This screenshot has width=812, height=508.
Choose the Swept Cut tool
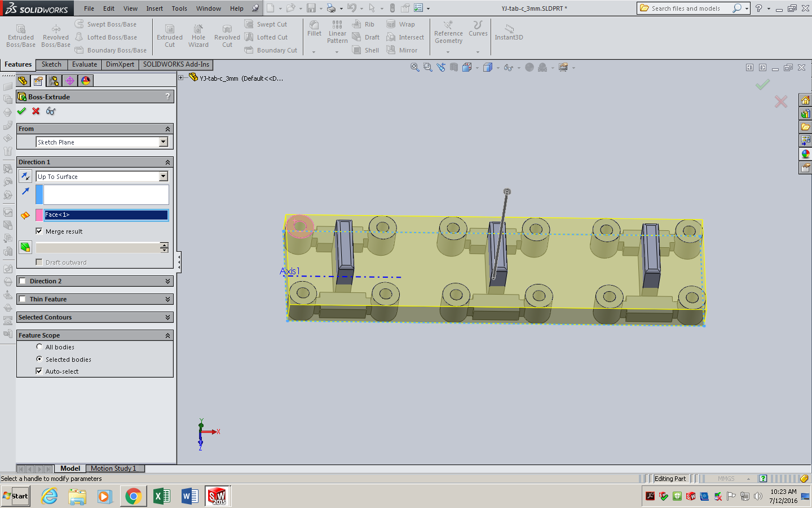[x=266, y=24]
